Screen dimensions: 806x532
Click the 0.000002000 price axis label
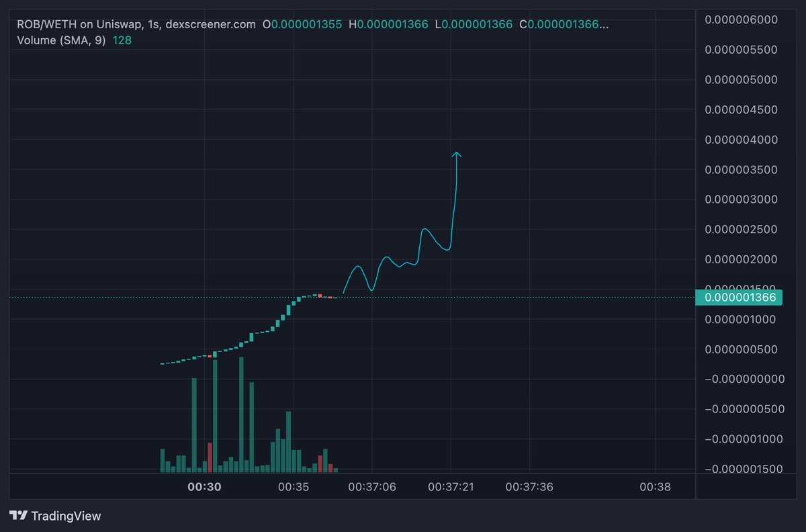pos(741,259)
